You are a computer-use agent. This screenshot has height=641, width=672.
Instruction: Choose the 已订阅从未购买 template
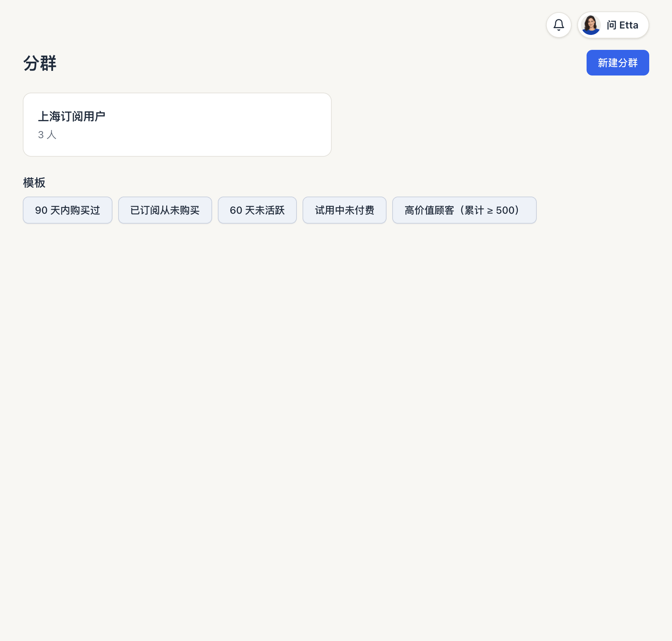coord(165,210)
